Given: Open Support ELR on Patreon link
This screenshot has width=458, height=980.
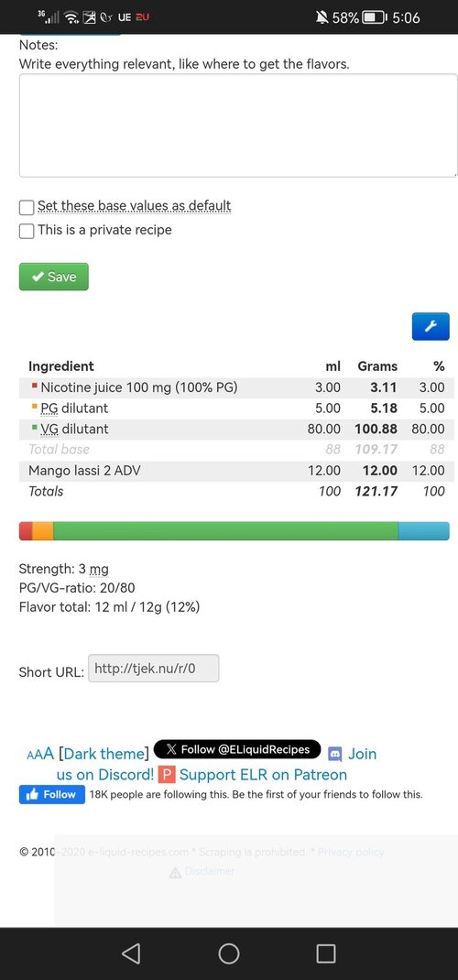Looking at the screenshot, I should (x=263, y=775).
